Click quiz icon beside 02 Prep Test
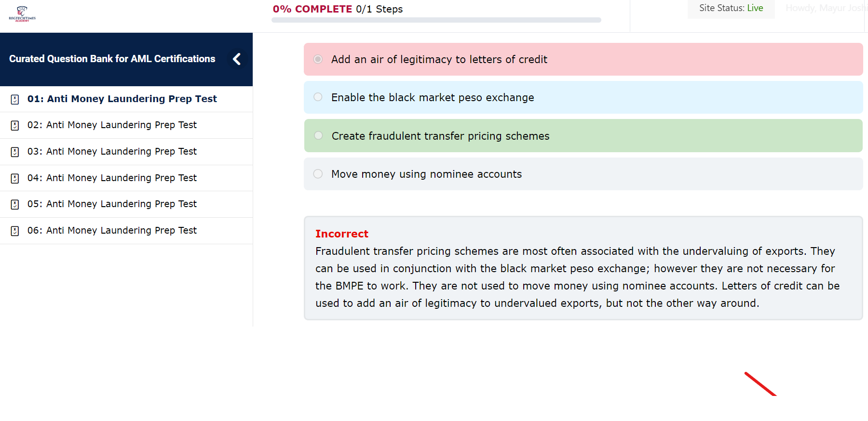Image resolution: width=868 pixels, height=421 pixels. [15, 125]
